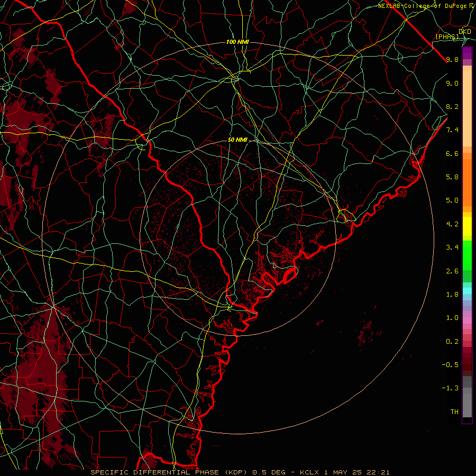The image size is (476, 476).
Task: Click the 6.6 value on the color scale
Action: [x=452, y=153]
